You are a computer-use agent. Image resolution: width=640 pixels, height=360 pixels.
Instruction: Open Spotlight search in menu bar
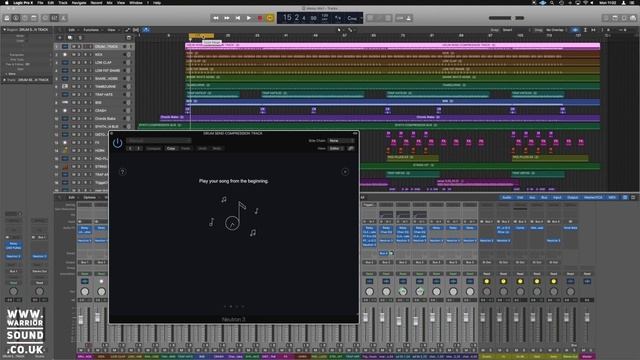coord(552,2)
